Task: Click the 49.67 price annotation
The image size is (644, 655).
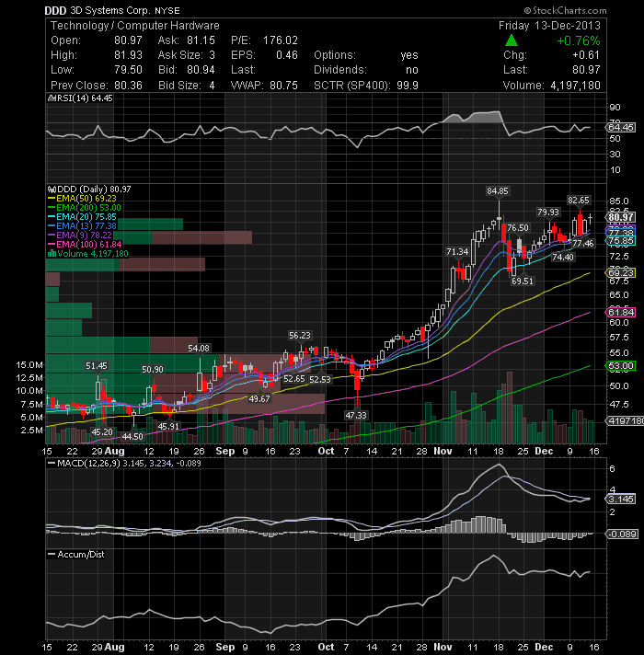Action: point(259,399)
